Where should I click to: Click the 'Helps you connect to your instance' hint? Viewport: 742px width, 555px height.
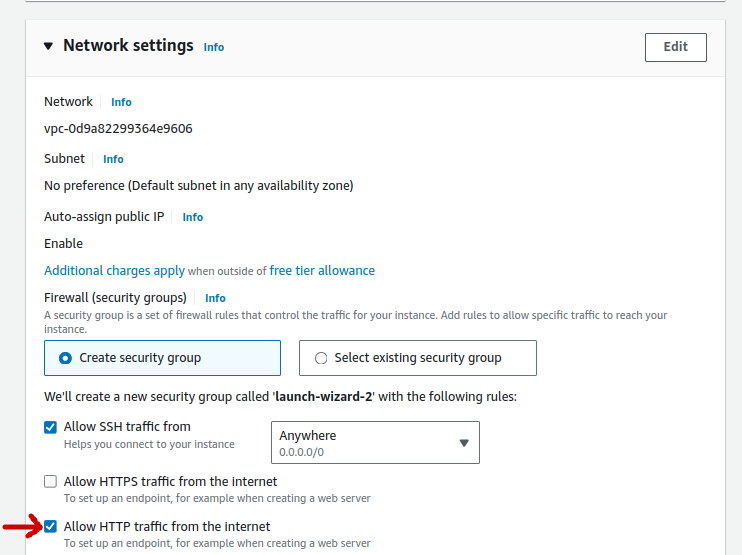(149, 444)
